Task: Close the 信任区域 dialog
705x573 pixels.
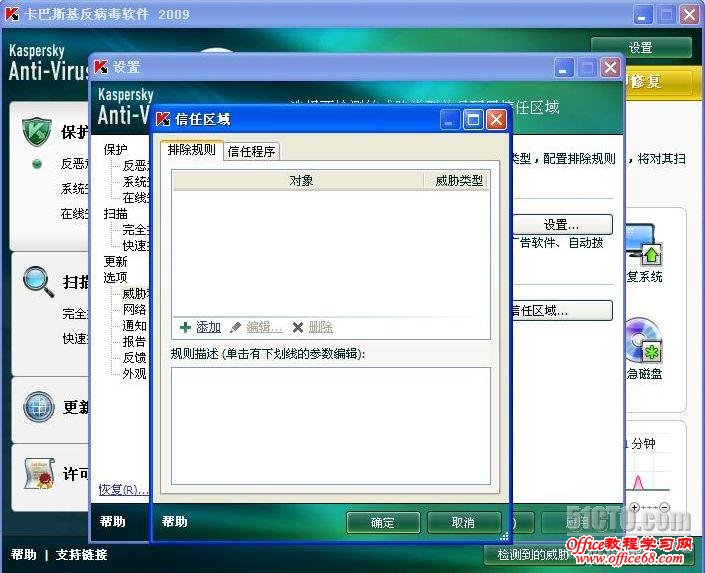Action: click(496, 120)
